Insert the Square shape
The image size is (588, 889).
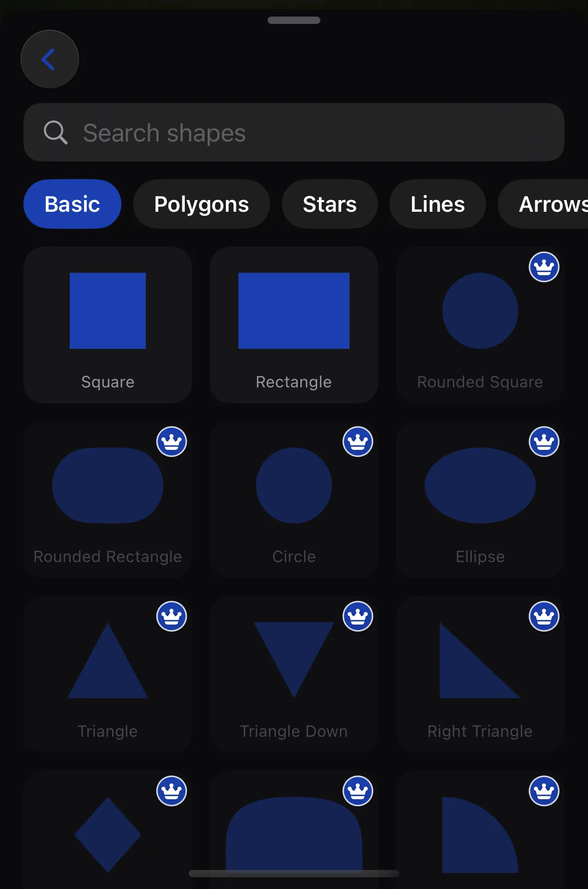[x=108, y=324]
